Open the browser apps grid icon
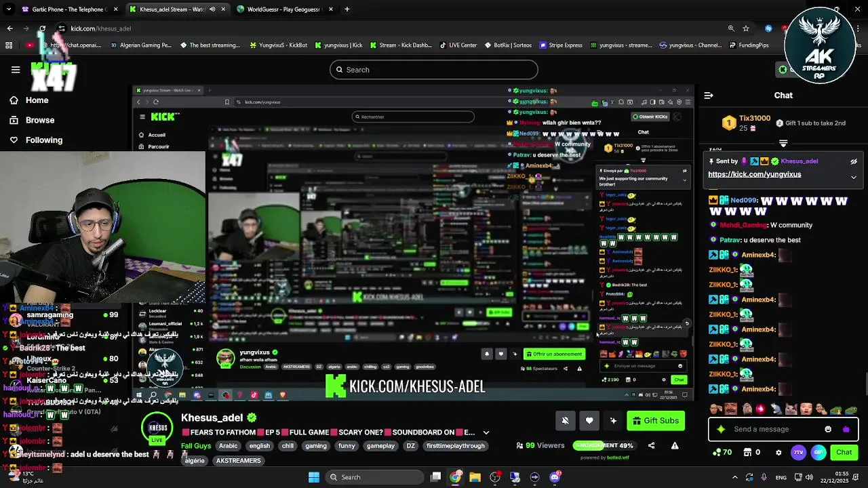Screen dimensions: 868x488 (9, 45)
